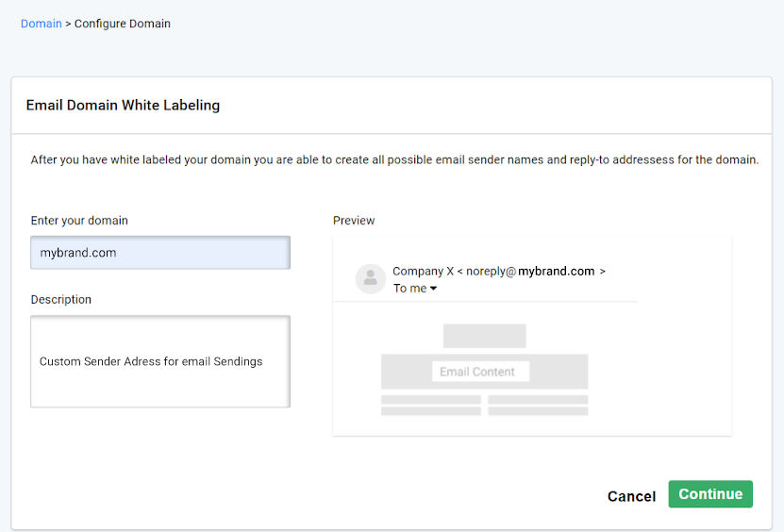Click the sender avatar icon in preview
The height and width of the screenshot is (532, 784).
coord(370,278)
